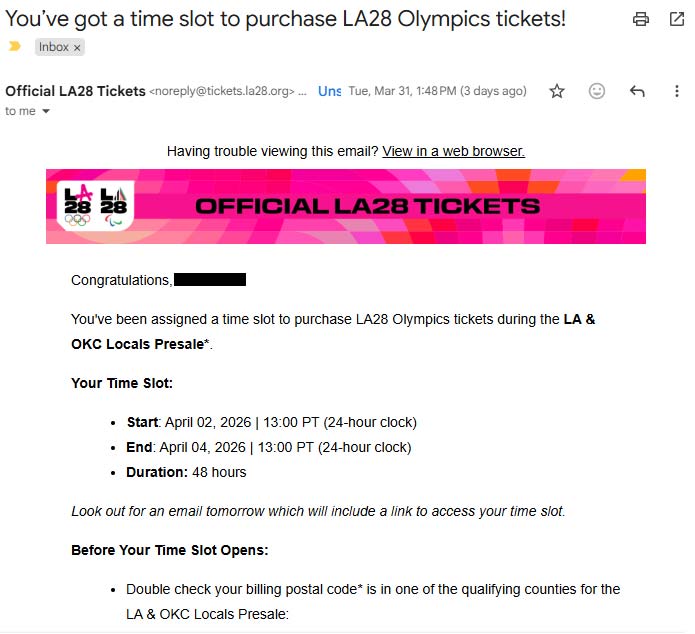The image size is (695, 634).
Task: Click the "OFFICIAL LA28 TICKETS" banner heading
Action: click(367, 206)
